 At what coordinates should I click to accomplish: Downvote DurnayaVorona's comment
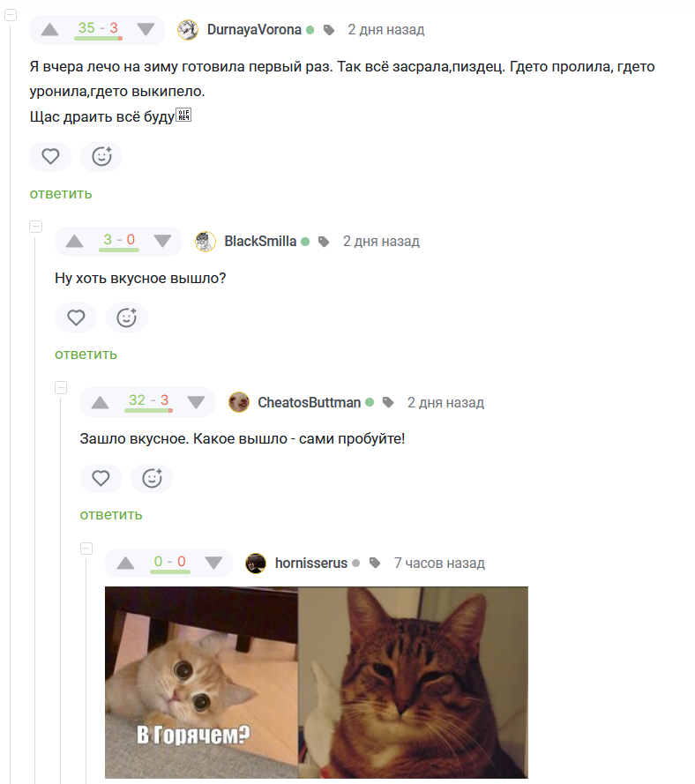coord(146,29)
